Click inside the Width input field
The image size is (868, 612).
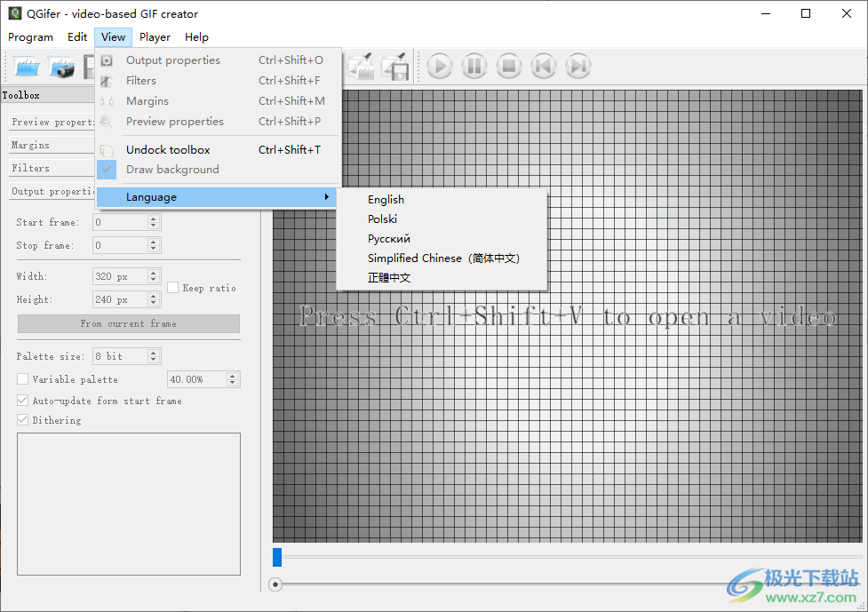tap(119, 277)
